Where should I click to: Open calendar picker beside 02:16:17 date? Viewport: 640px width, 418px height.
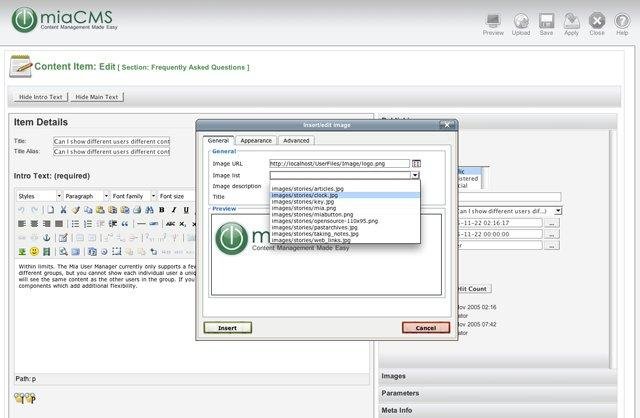552,223
